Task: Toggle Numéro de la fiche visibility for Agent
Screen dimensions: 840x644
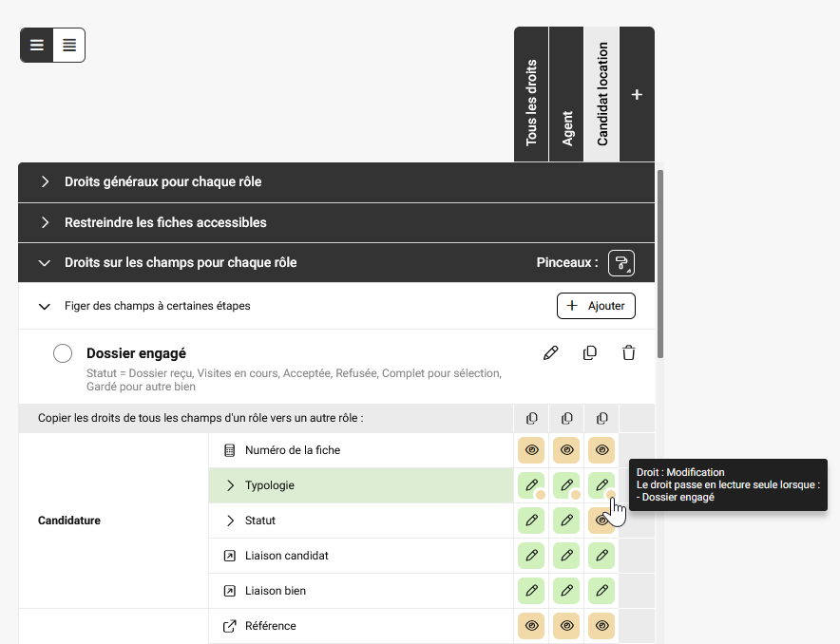Action: 566,450
